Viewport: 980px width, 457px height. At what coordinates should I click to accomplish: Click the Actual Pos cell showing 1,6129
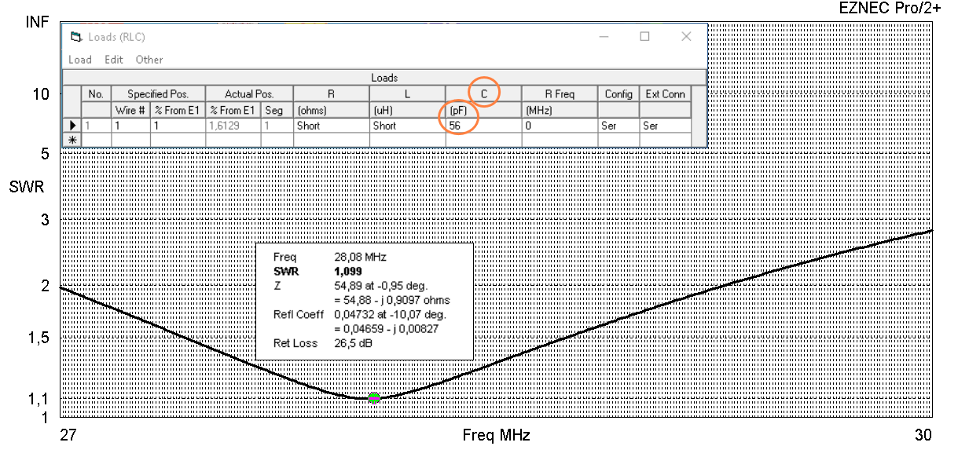click(x=233, y=126)
